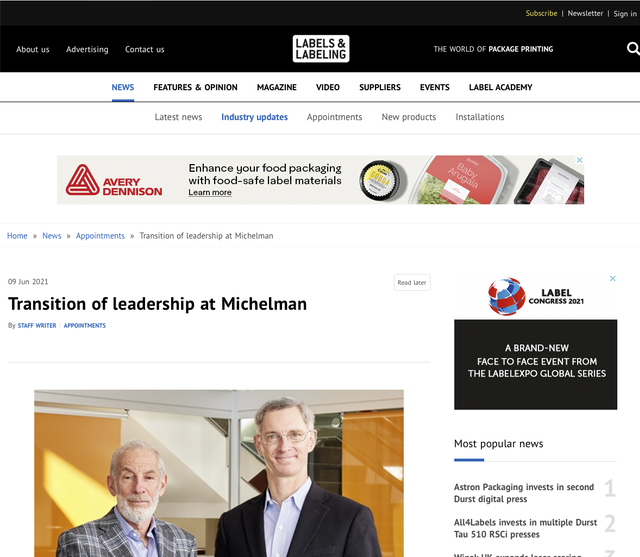Select the Magazine menu item
The width and height of the screenshot is (640, 557).
pos(277,87)
